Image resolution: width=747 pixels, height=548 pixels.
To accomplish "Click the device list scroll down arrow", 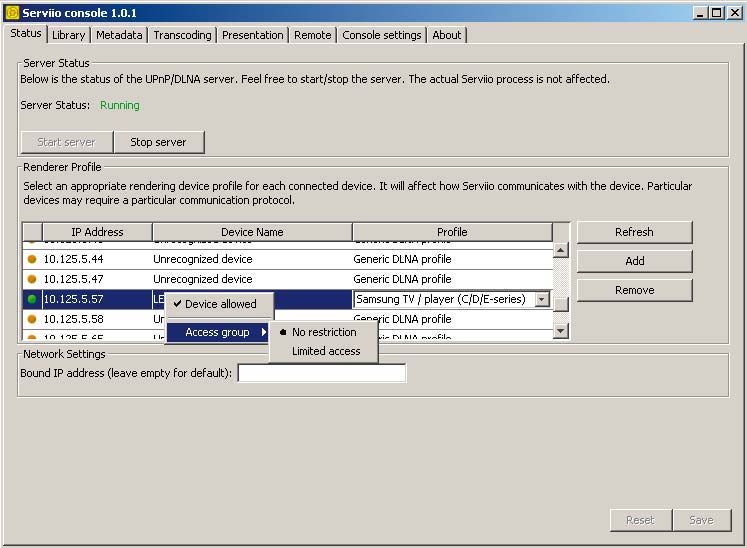I will pyautogui.click(x=561, y=330).
